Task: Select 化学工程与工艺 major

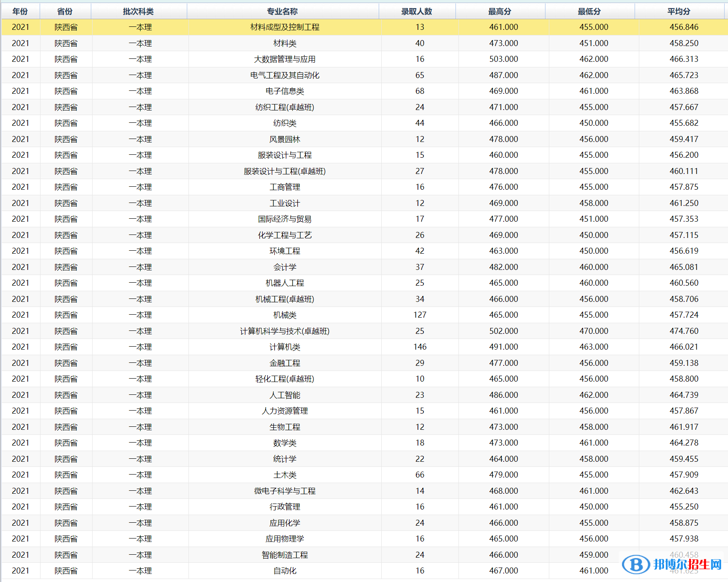Action: pos(285,235)
